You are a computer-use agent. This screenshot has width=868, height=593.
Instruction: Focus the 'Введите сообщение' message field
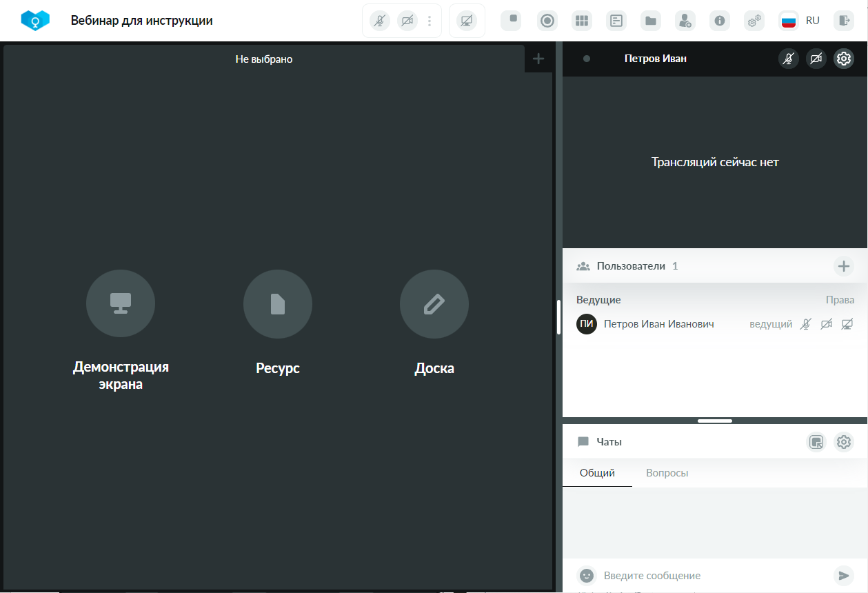716,576
